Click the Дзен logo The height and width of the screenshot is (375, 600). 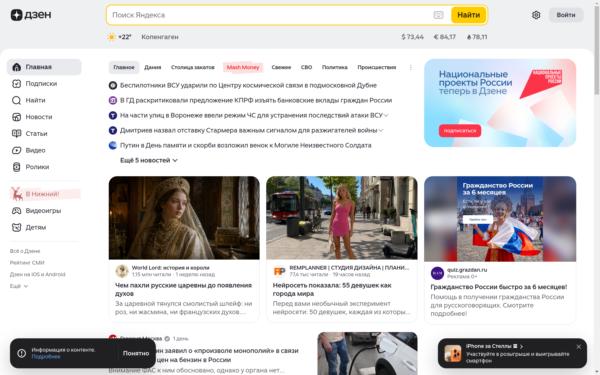pos(31,15)
